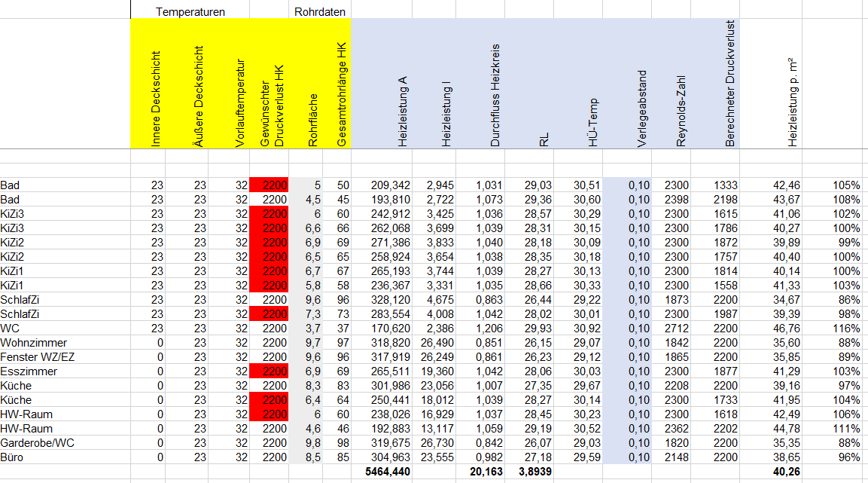This screenshot has width=868, height=483.
Task: Select the HÜ-Temp value 30,92
Action: 586,329
